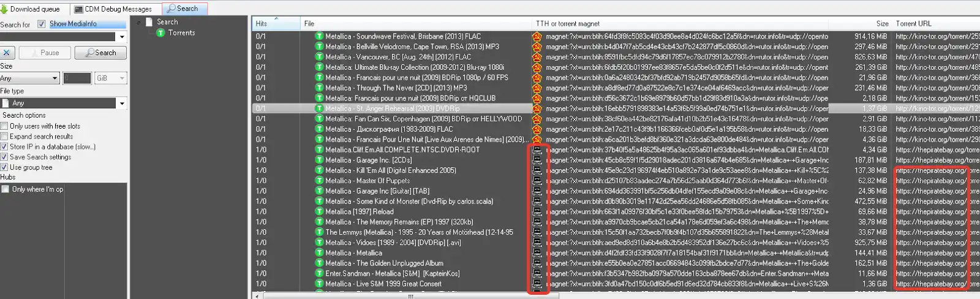
Task: Click torrent icon of Ultimate Blu-ray Collection row
Action: click(x=319, y=67)
